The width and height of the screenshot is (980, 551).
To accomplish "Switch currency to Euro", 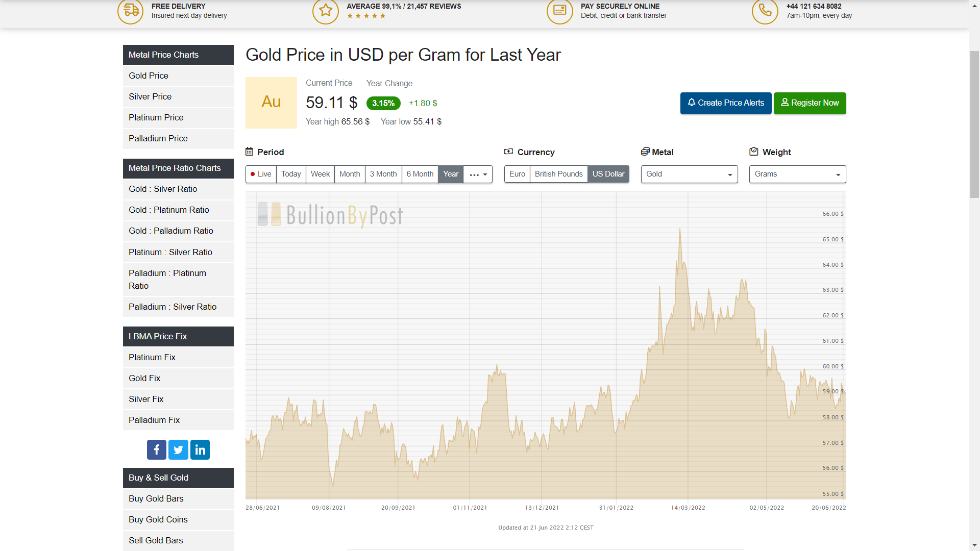I will (517, 174).
